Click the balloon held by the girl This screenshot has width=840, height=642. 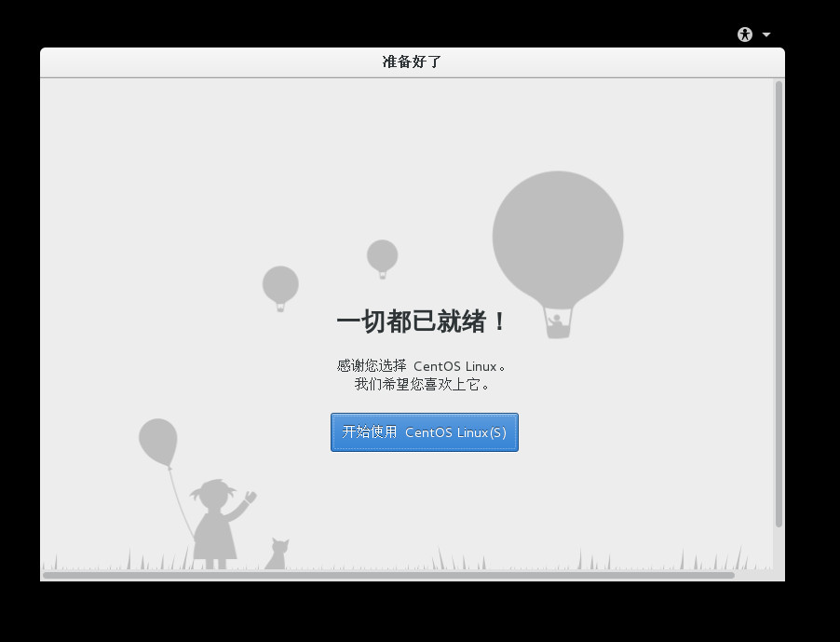157,441
